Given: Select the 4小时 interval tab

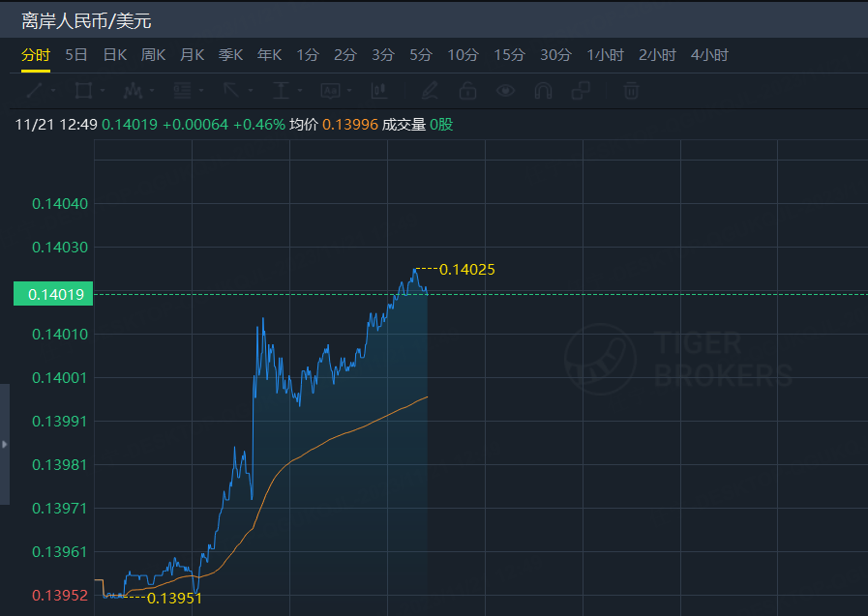Looking at the screenshot, I should click(x=709, y=55).
